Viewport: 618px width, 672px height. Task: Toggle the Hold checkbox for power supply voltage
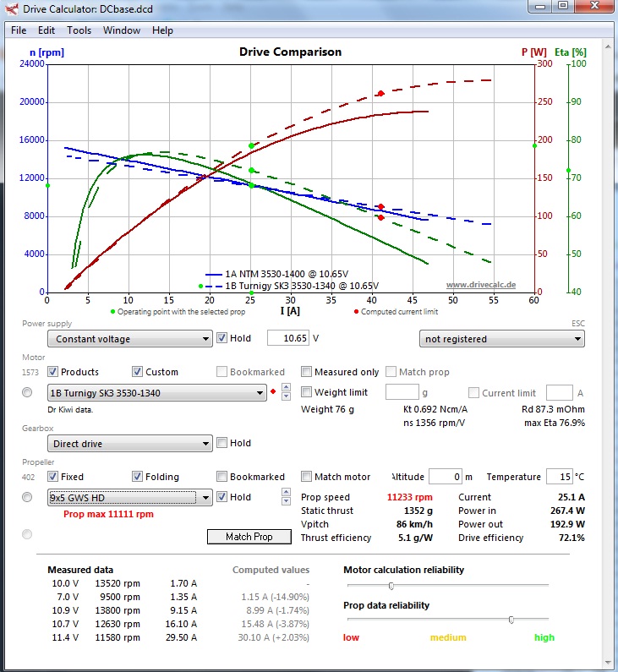click(x=222, y=338)
